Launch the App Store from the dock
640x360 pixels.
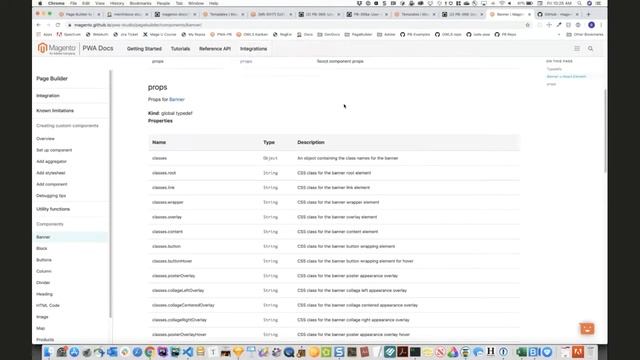coord(74,352)
